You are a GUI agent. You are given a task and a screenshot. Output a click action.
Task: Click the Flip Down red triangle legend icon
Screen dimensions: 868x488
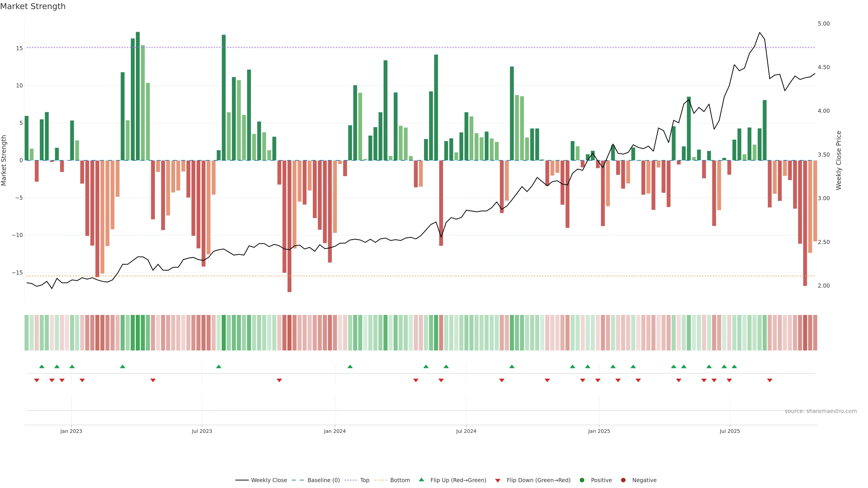tap(498, 481)
